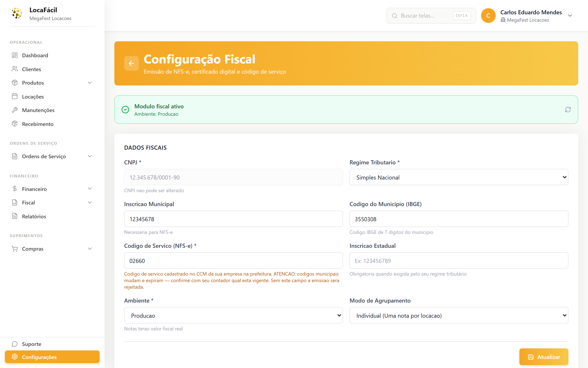This screenshot has height=368, width=588.
Task: Expand the Produtos submenu chevron
Action: 90,83
